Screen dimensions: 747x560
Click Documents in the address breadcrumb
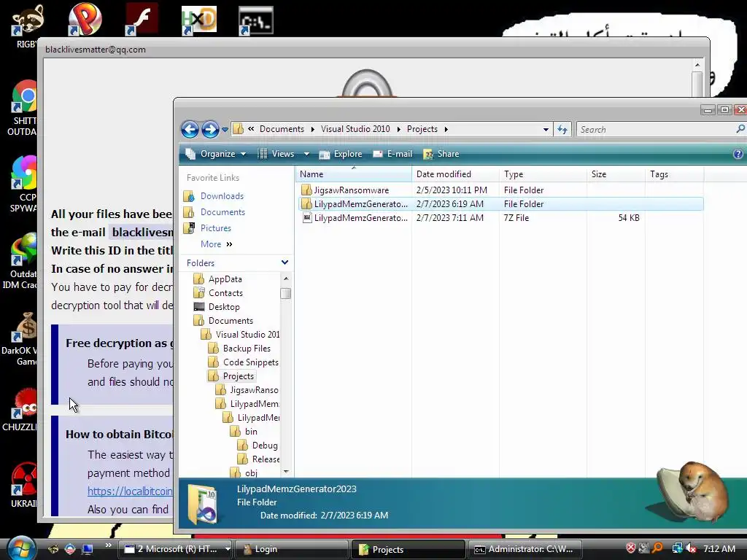point(282,129)
